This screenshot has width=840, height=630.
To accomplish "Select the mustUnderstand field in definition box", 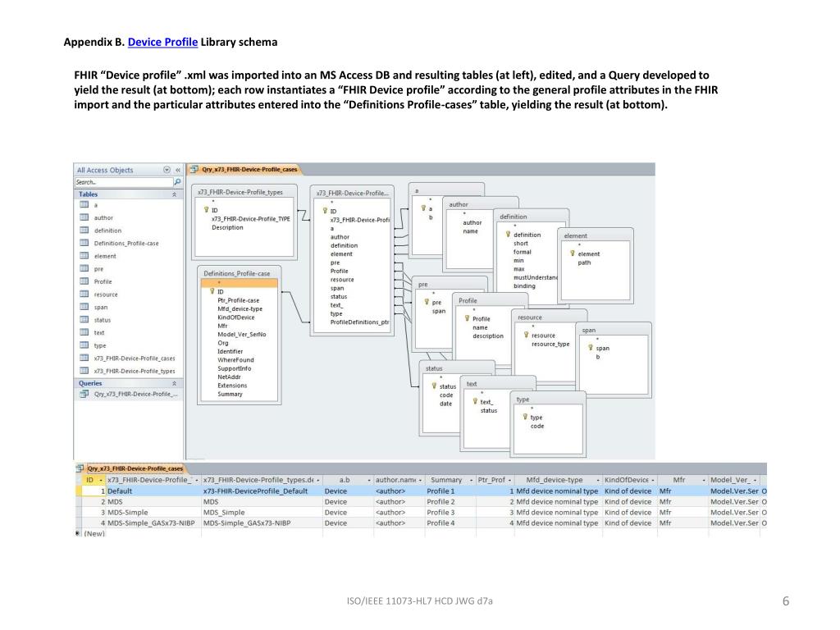I will click(x=536, y=277).
